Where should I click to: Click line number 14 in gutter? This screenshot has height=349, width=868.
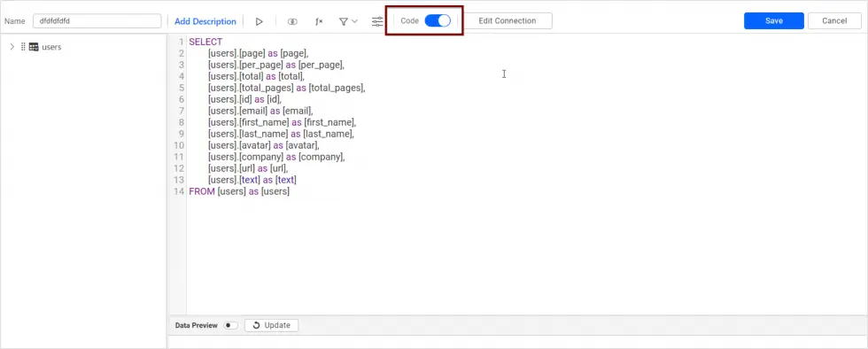(x=178, y=191)
